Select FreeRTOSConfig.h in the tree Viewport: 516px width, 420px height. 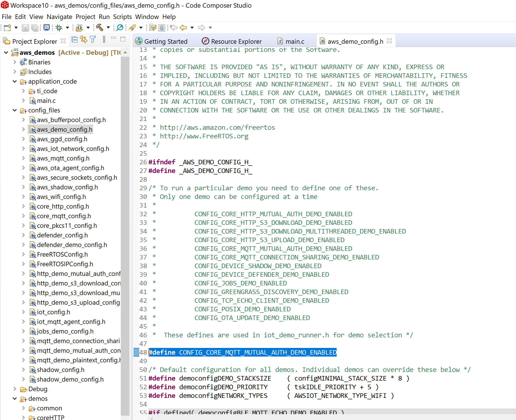(62, 254)
